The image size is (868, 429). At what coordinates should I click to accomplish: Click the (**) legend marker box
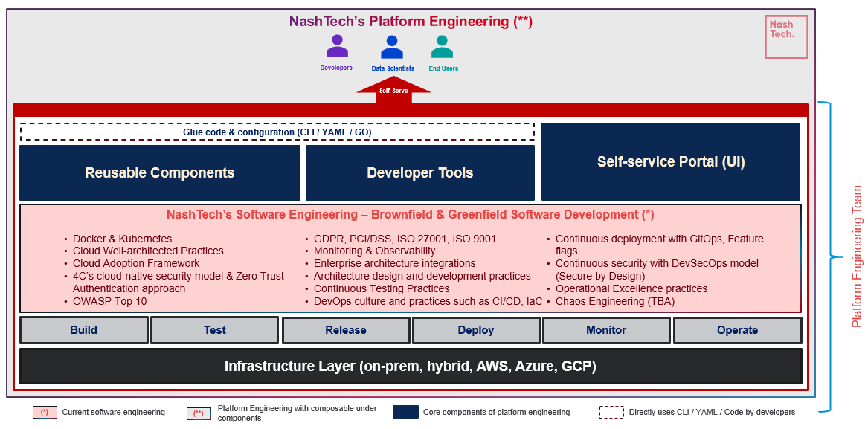point(199,413)
